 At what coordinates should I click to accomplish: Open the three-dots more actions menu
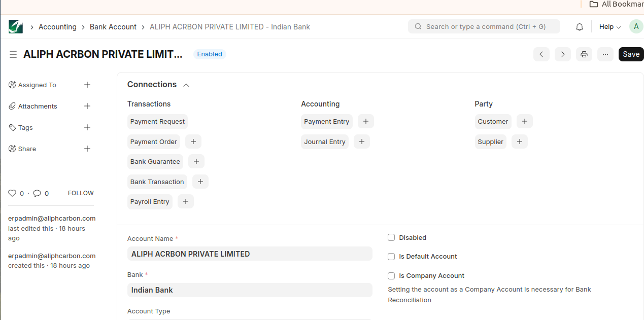pos(605,54)
